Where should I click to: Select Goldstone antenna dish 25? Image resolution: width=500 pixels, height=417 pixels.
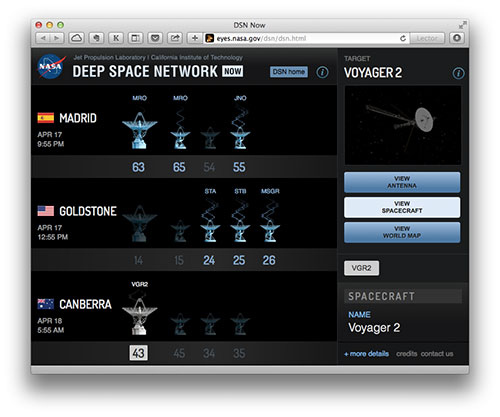pyautogui.click(x=240, y=231)
